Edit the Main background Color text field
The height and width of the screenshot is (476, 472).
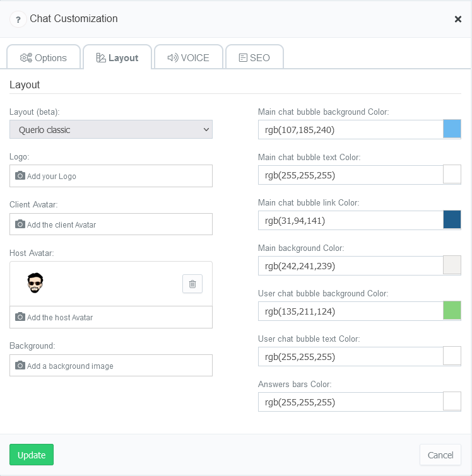[350, 265]
